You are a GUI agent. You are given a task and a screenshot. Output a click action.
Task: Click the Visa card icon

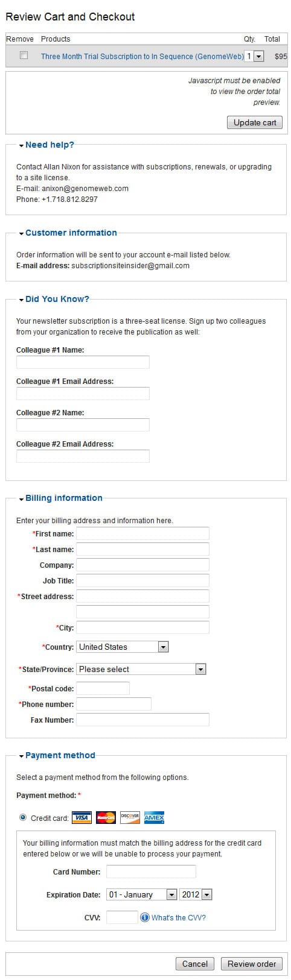82,818
